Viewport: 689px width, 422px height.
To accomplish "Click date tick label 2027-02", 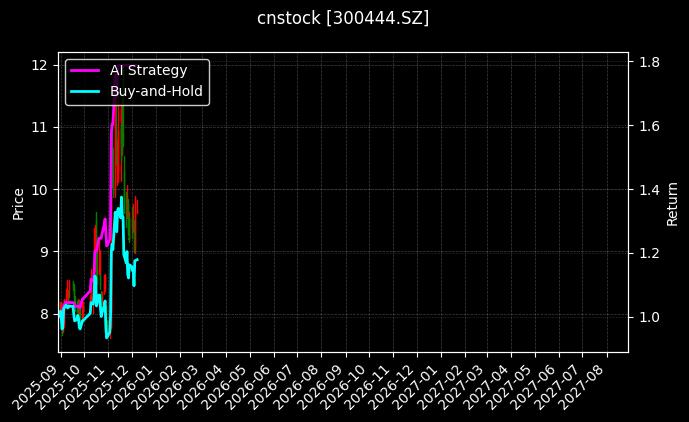I will [439, 387].
